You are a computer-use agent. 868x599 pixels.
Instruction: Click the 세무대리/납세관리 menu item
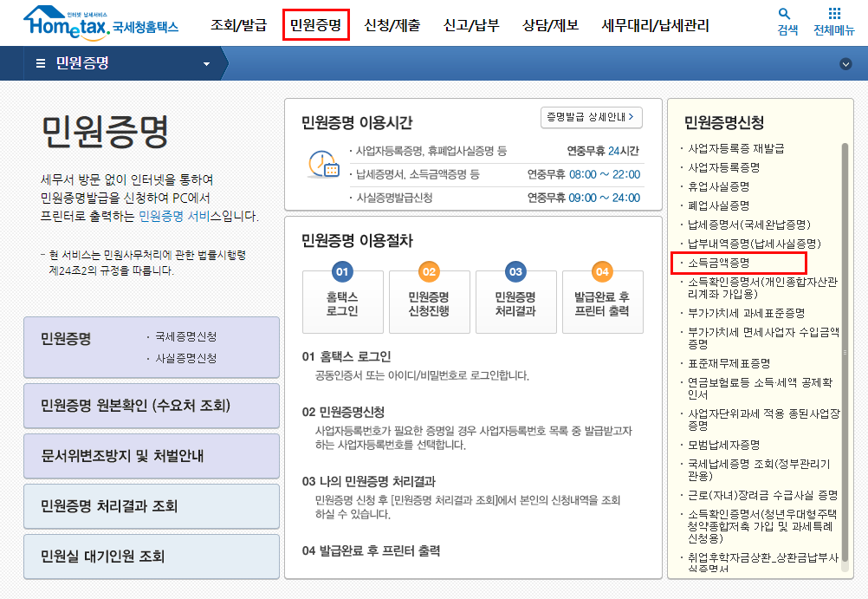(x=656, y=25)
